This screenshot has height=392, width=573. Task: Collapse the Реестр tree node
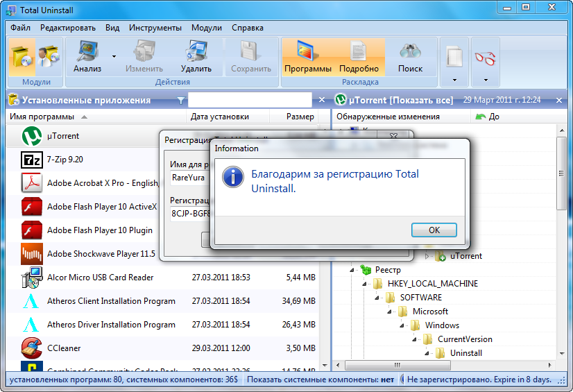pos(352,271)
